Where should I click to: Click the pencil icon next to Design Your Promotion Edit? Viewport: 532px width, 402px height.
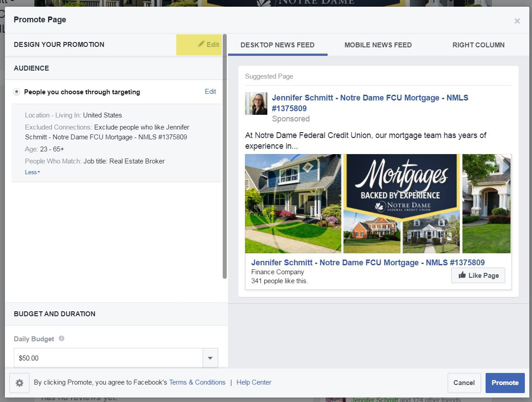pyautogui.click(x=201, y=44)
